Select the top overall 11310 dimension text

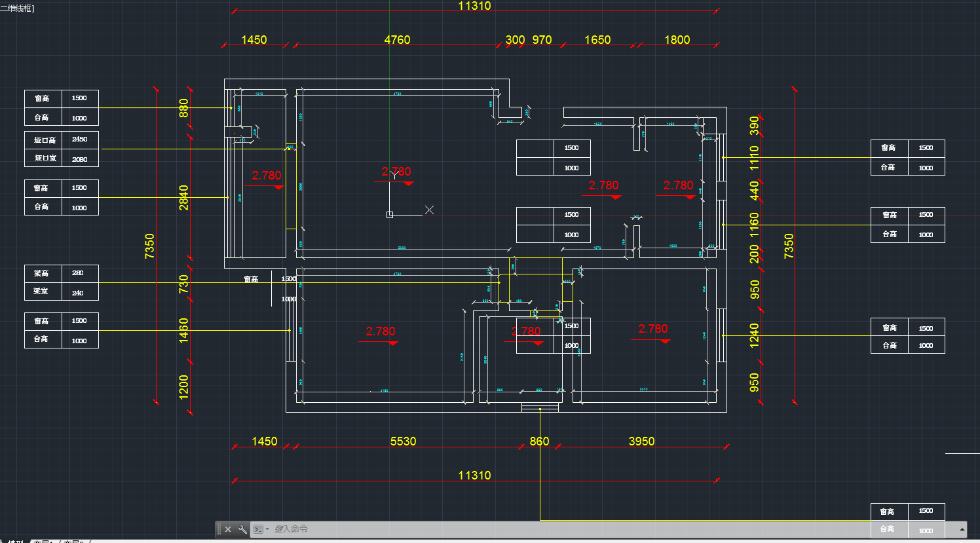[474, 6]
